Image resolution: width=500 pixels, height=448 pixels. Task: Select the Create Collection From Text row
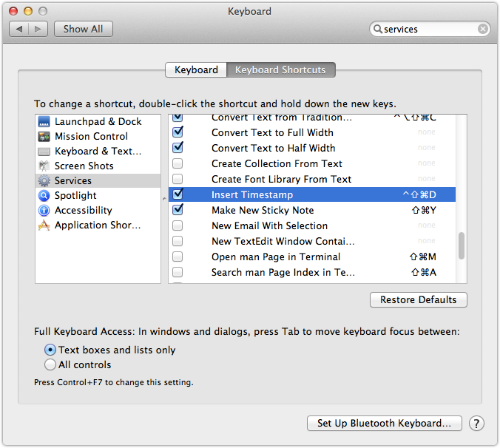click(312, 163)
